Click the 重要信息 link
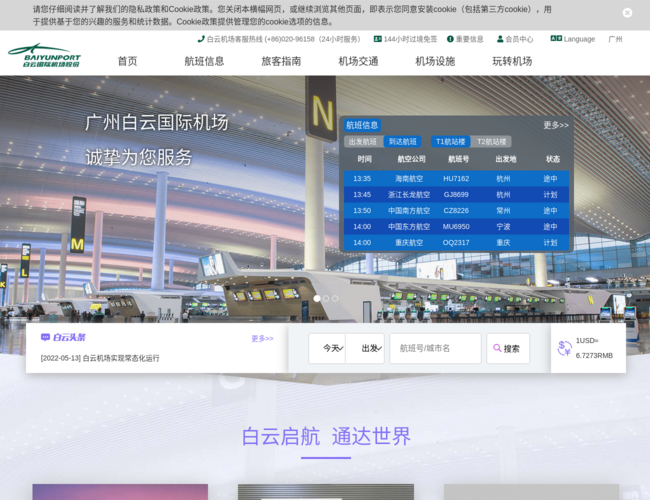Viewport: 650px width, 500px height. click(x=469, y=39)
